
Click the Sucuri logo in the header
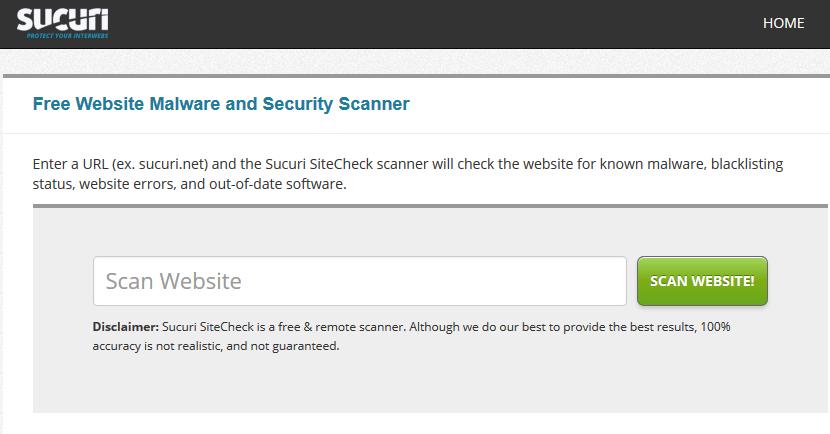click(62, 20)
